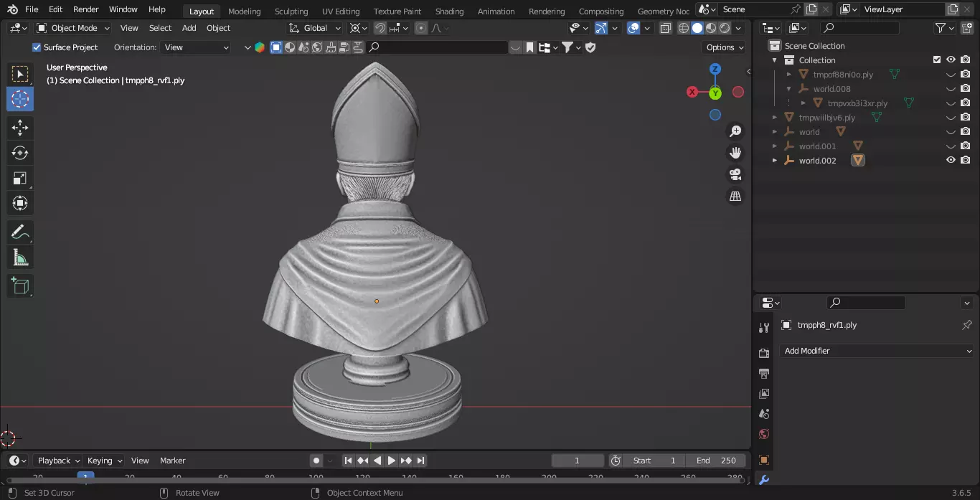Open the Keying dropdown
This screenshot has width=980, height=500.
(x=104, y=461)
